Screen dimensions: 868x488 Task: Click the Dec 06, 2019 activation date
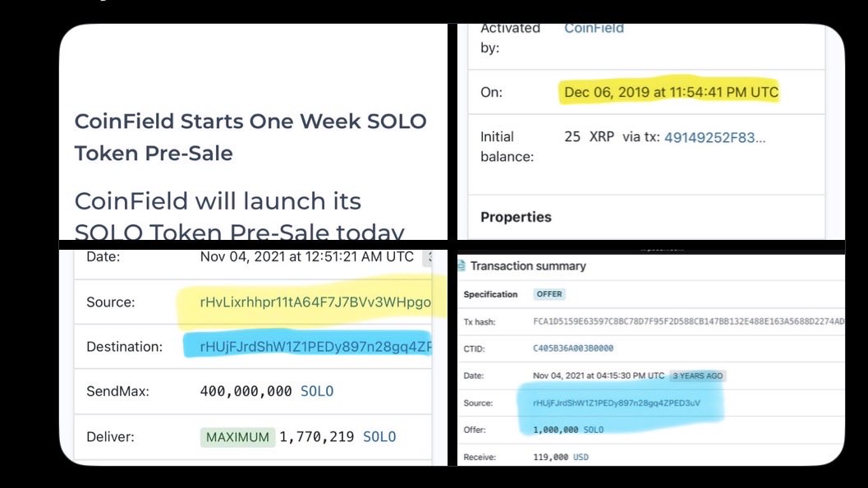pyautogui.click(x=671, y=92)
